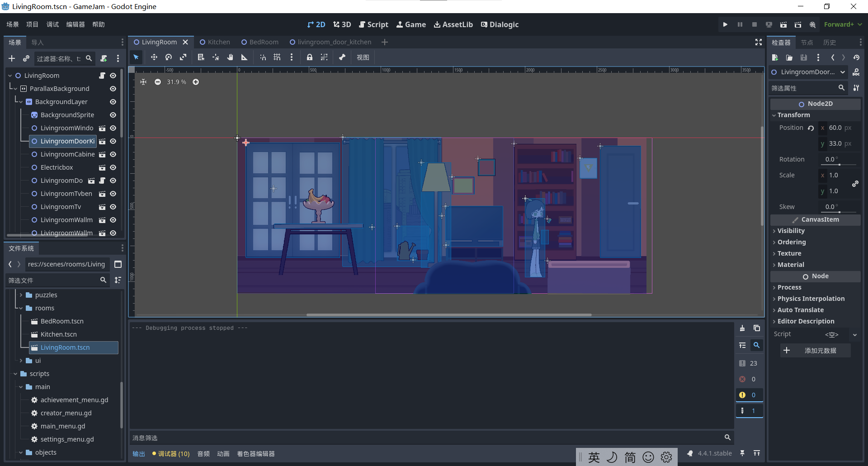Expand the Visibility section in inspector
The width and height of the screenshot is (868, 466).
point(791,231)
